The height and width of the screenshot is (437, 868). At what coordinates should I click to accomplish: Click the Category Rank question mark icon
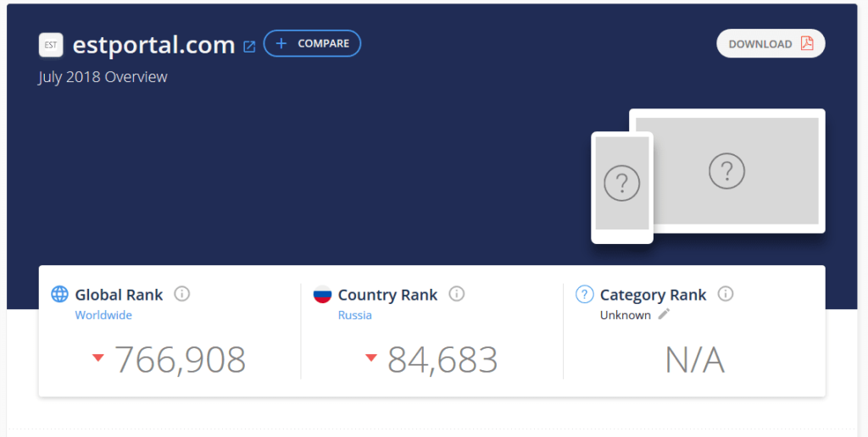pyautogui.click(x=584, y=295)
